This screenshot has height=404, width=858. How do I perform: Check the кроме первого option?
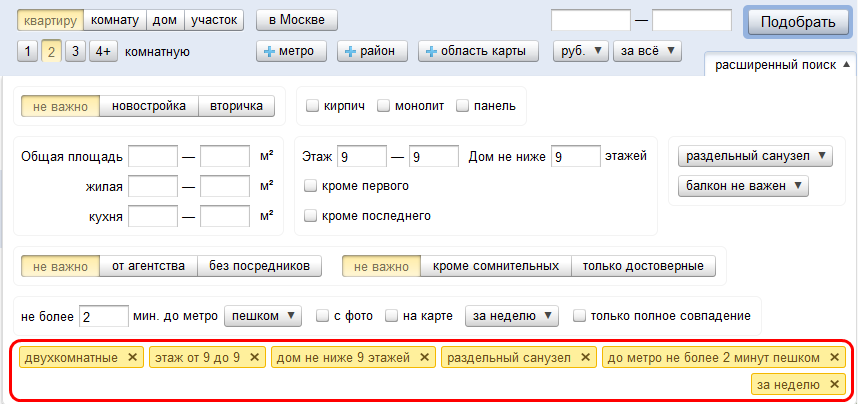pos(310,186)
